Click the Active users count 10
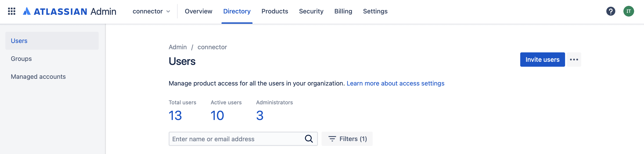The width and height of the screenshot is (644, 154). [x=217, y=115]
